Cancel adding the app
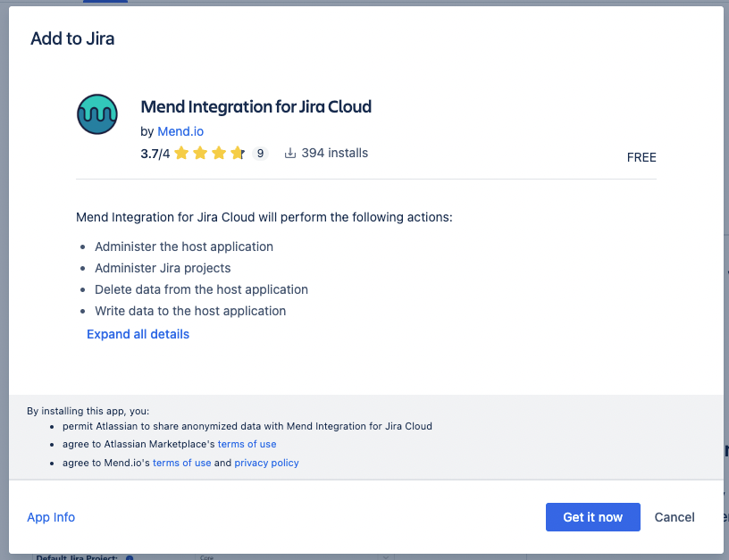Image resolution: width=729 pixels, height=560 pixels. click(674, 517)
